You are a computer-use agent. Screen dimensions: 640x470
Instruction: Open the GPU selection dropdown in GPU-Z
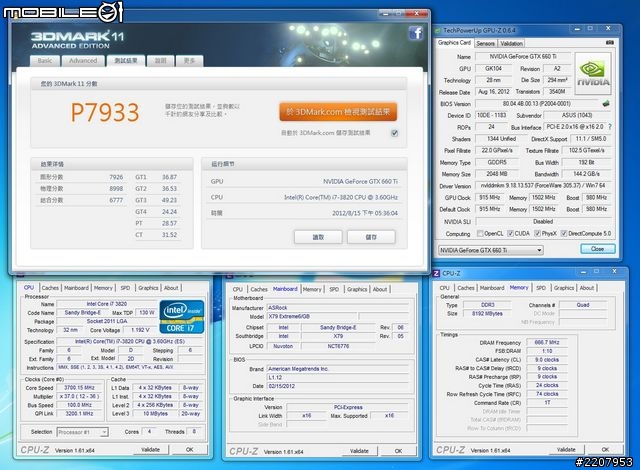tap(491, 250)
